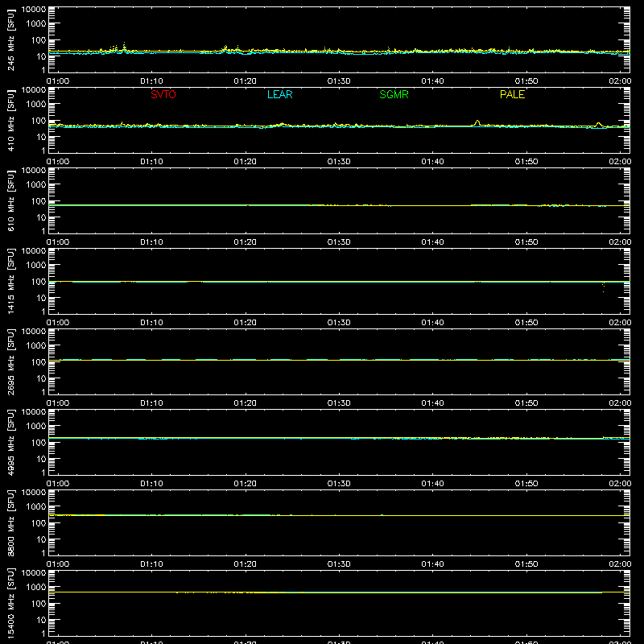The height and width of the screenshot is (644, 644).
Task: Click 01:20 tick label under 1415 MHz plot
Action: pyautogui.click(x=246, y=323)
